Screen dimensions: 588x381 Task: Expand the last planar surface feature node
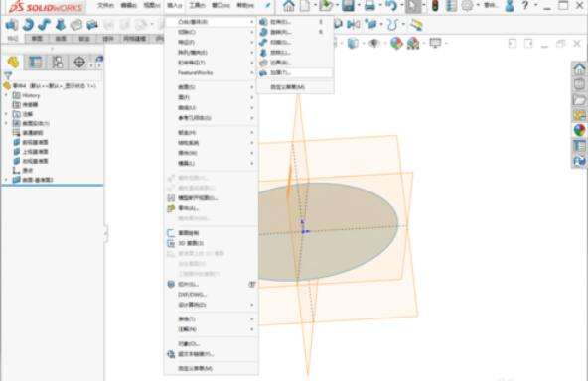[x=6, y=180]
